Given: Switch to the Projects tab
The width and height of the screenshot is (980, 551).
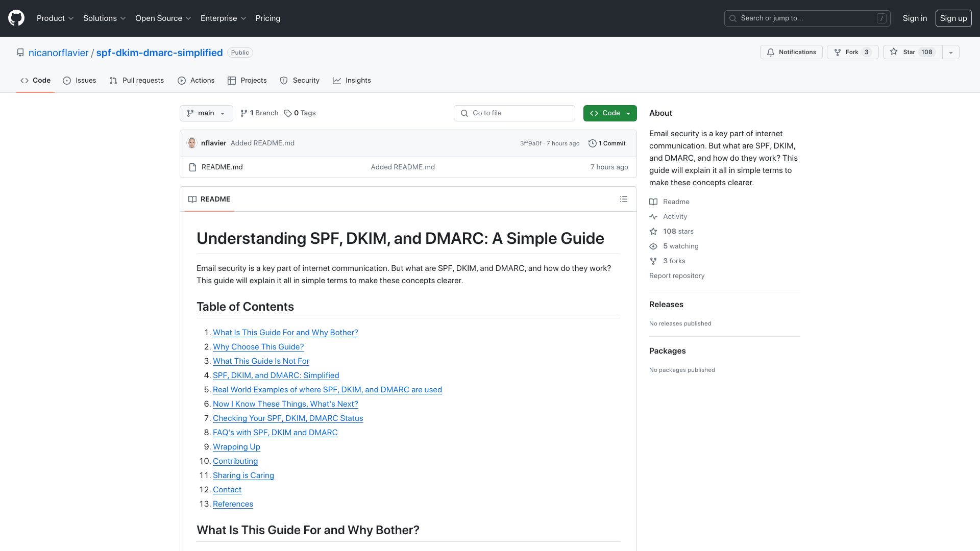Looking at the screenshot, I should tap(247, 81).
